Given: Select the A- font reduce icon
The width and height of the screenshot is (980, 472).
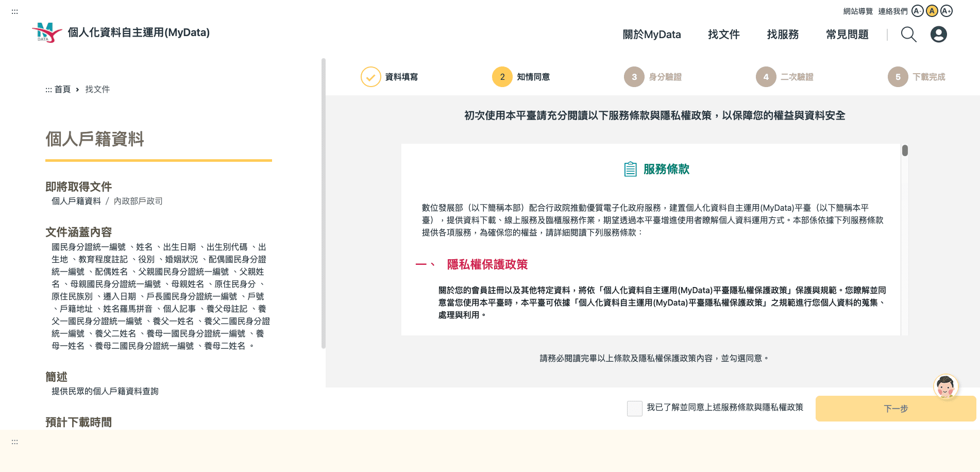Looking at the screenshot, I should point(917,10).
